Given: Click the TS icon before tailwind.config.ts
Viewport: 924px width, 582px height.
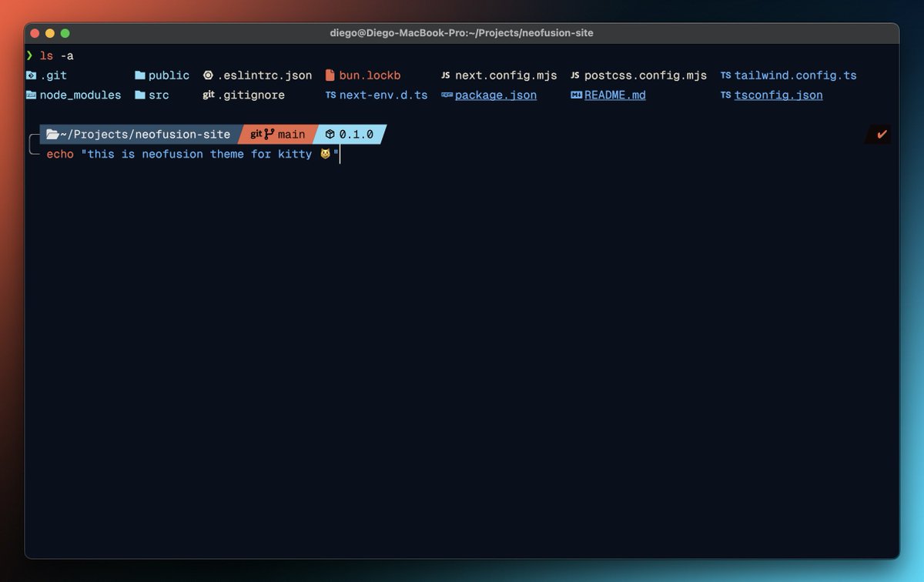Looking at the screenshot, I should (x=725, y=75).
